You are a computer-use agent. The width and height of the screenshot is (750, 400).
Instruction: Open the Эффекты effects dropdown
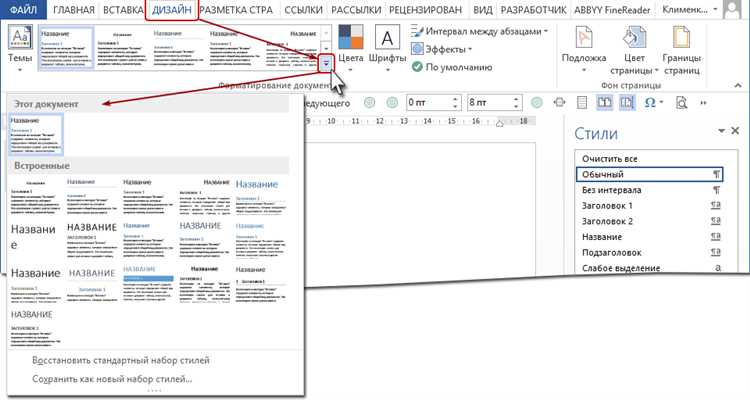tap(441, 49)
